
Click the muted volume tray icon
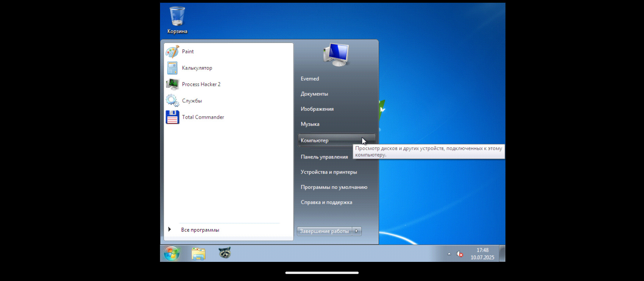[460, 254]
